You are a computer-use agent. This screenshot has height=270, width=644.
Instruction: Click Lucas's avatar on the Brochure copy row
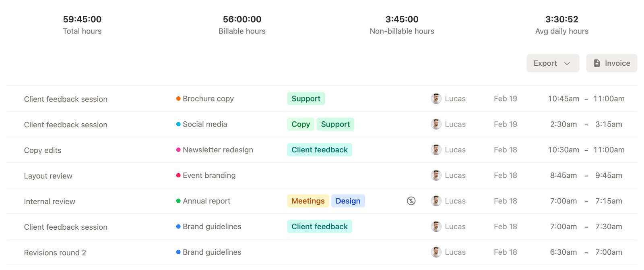[436, 98]
